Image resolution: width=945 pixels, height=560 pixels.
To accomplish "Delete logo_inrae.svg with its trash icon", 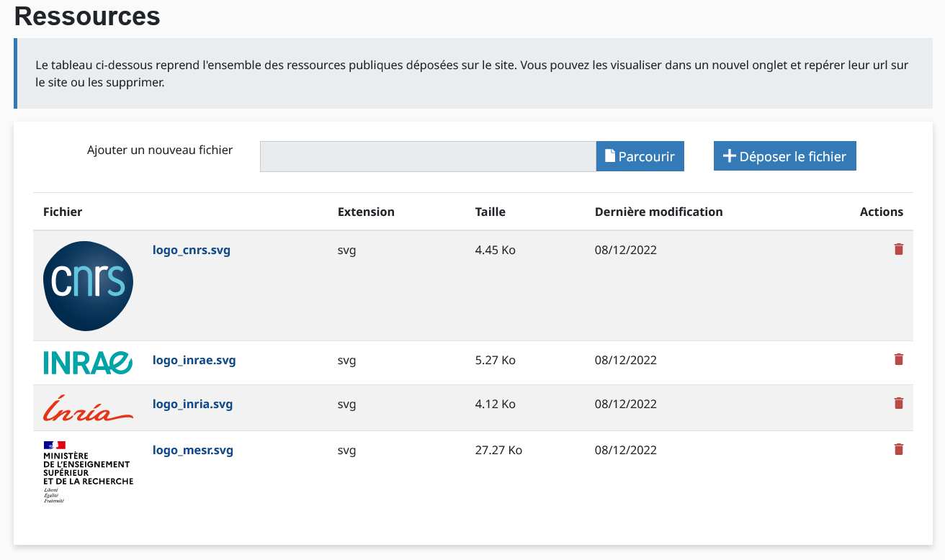I will click(898, 359).
